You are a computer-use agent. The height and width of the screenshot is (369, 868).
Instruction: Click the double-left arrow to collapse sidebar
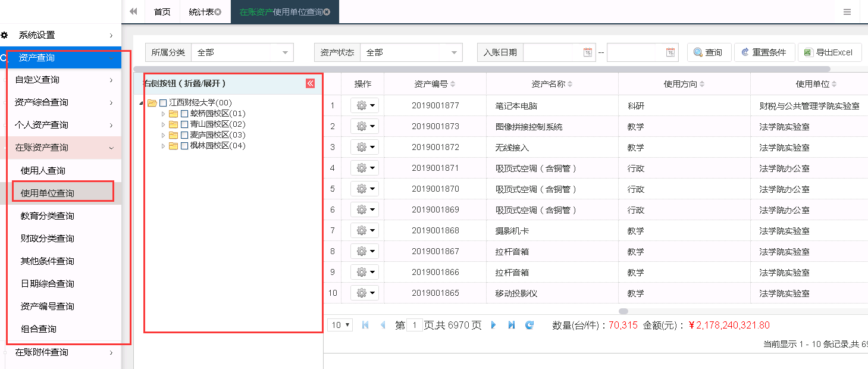133,12
